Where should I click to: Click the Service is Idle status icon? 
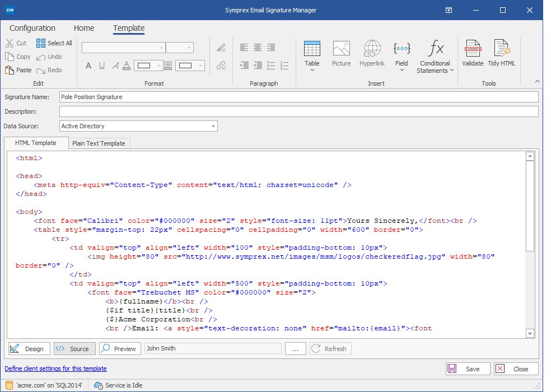[x=99, y=385]
